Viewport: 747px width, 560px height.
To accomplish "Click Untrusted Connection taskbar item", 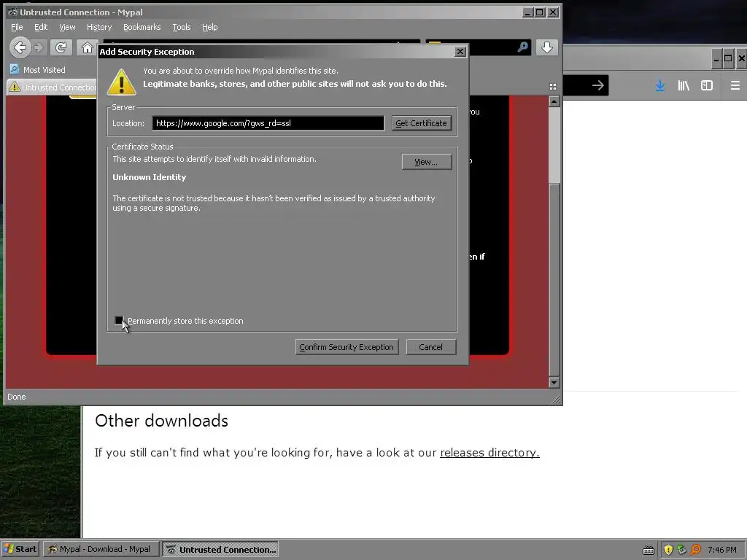I will click(220, 549).
